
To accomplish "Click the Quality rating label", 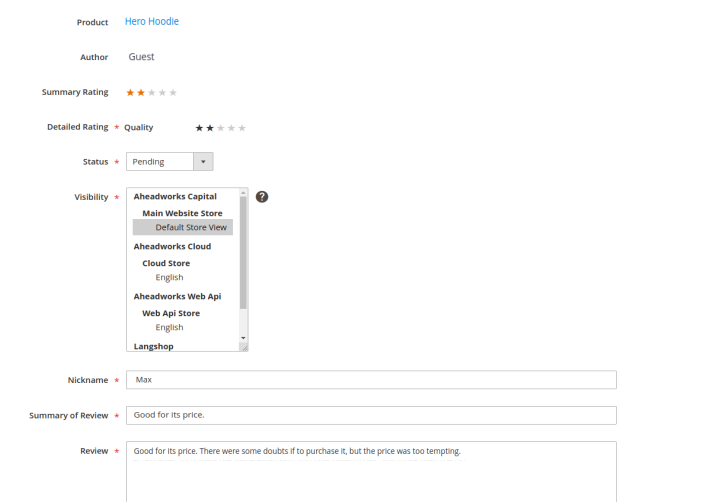I will pyautogui.click(x=139, y=127).
